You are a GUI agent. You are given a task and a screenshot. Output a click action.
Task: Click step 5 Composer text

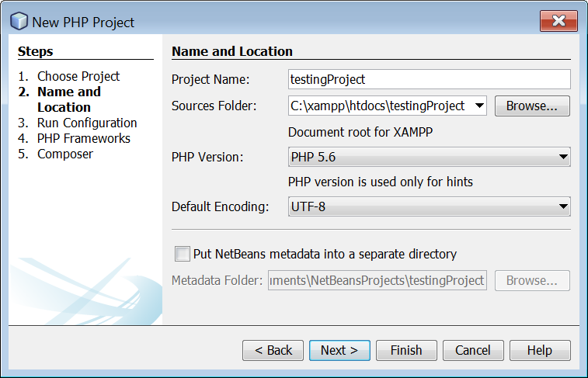coord(65,154)
